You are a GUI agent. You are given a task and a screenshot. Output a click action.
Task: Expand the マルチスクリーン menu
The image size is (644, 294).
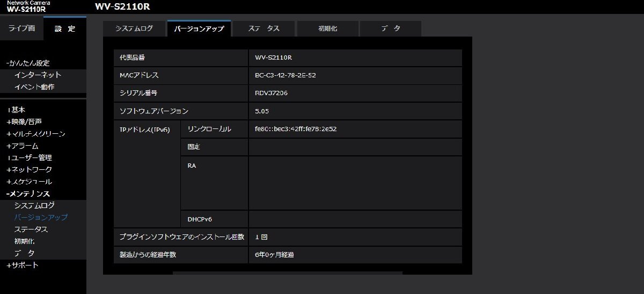[35, 133]
